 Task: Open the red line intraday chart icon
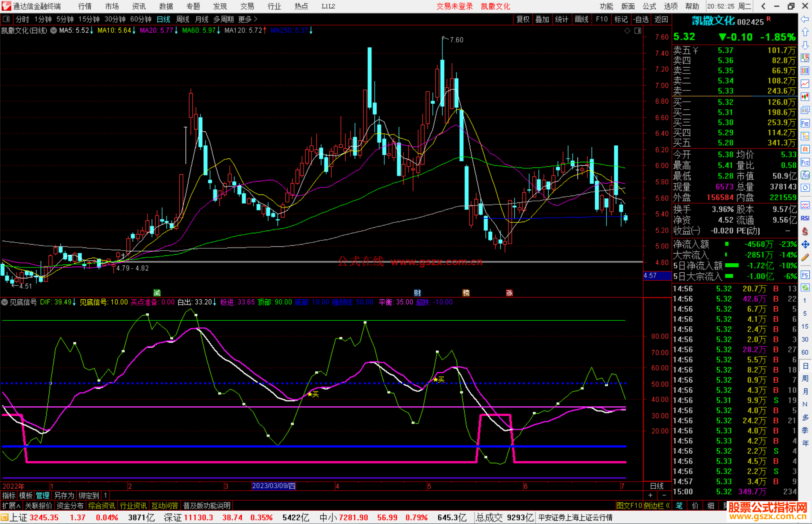click(x=805, y=84)
